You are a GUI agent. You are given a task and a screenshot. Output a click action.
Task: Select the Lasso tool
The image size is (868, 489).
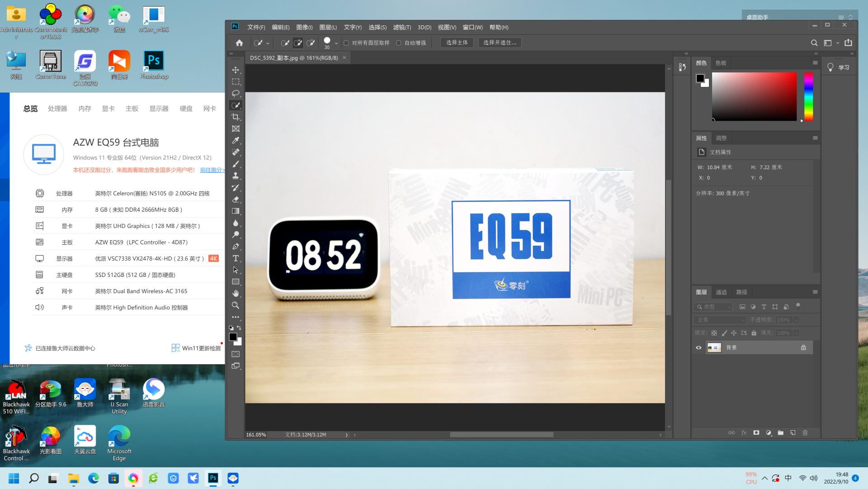(236, 94)
